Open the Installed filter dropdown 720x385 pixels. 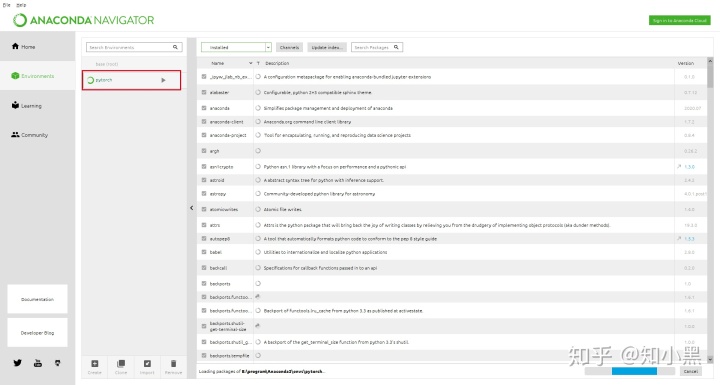236,47
